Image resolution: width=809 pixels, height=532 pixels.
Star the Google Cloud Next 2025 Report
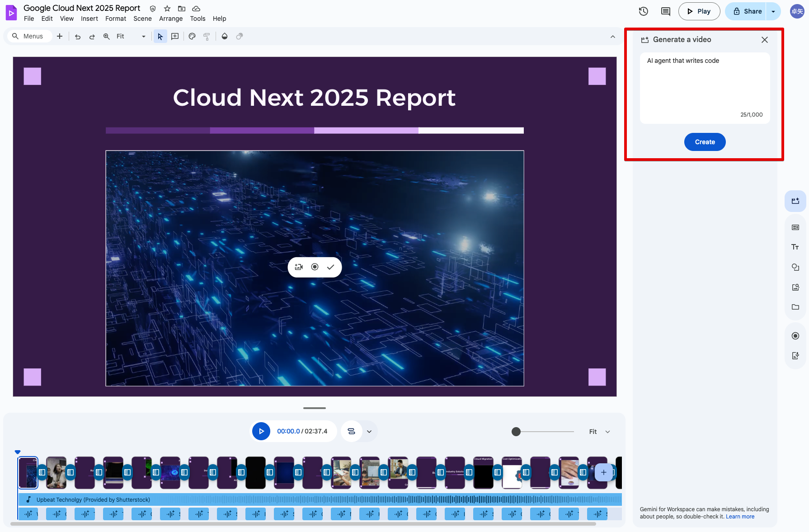(x=167, y=9)
